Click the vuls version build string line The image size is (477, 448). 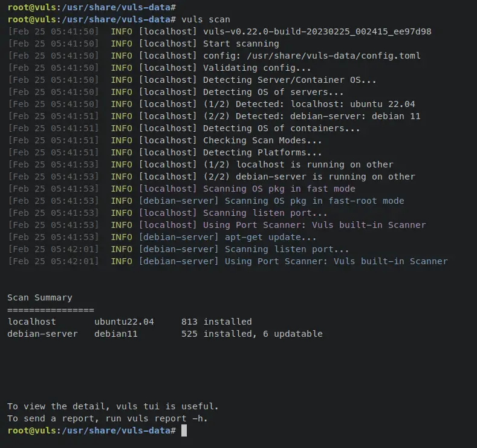point(317,31)
